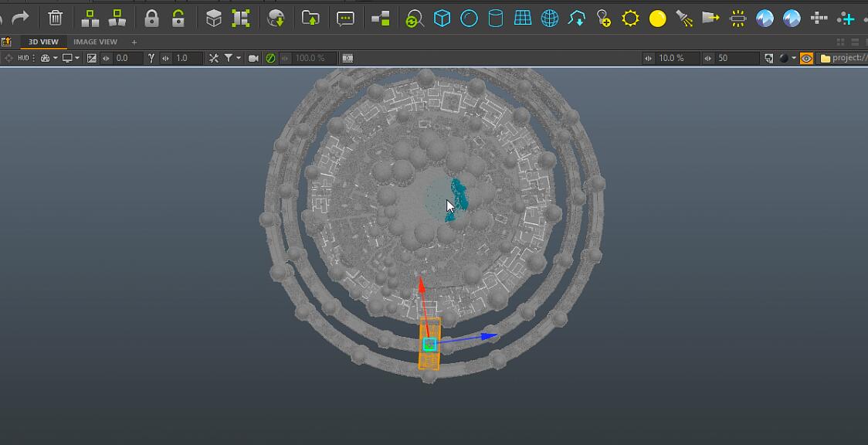Create a polygon cube primitive
Viewport: 868px width, 445px height.
(x=442, y=19)
